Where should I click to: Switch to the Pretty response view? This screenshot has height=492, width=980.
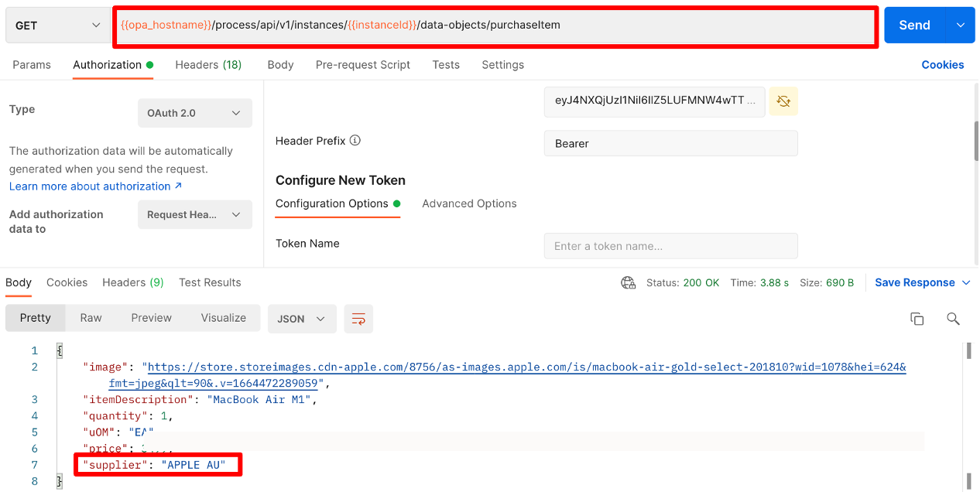35,318
